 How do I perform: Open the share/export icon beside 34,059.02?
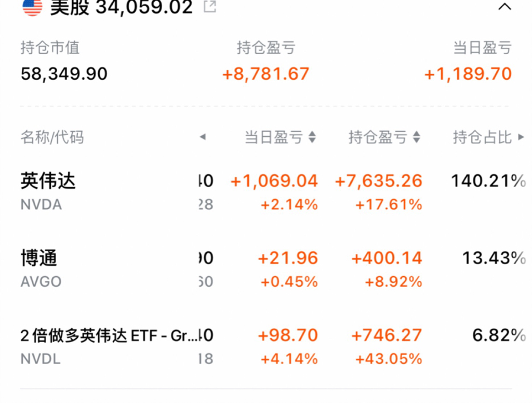(210, 6)
